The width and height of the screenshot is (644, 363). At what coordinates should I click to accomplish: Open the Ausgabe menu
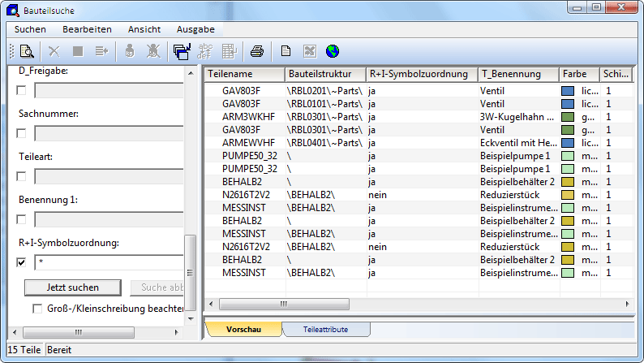[x=195, y=29]
